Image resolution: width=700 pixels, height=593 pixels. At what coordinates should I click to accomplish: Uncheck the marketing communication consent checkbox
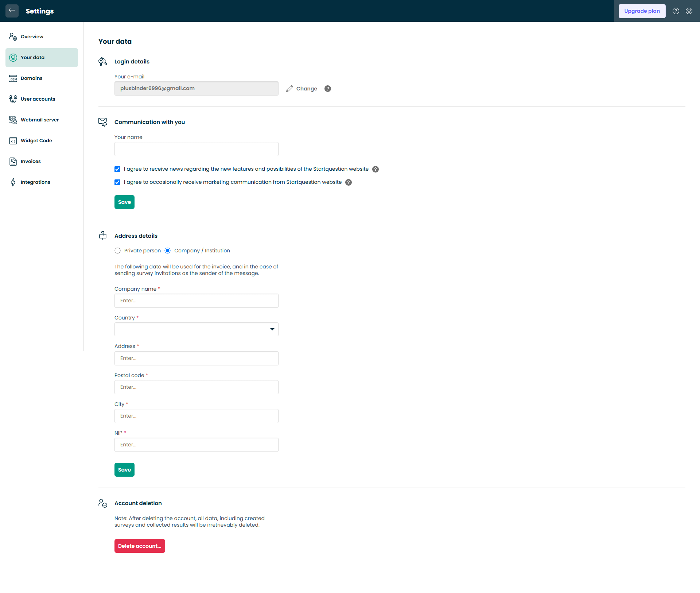117,182
